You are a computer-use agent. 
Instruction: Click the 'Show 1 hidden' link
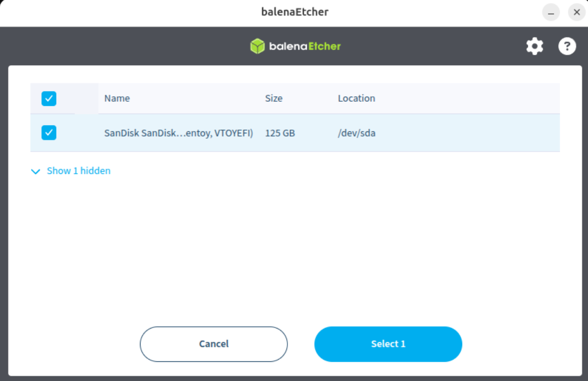78,171
